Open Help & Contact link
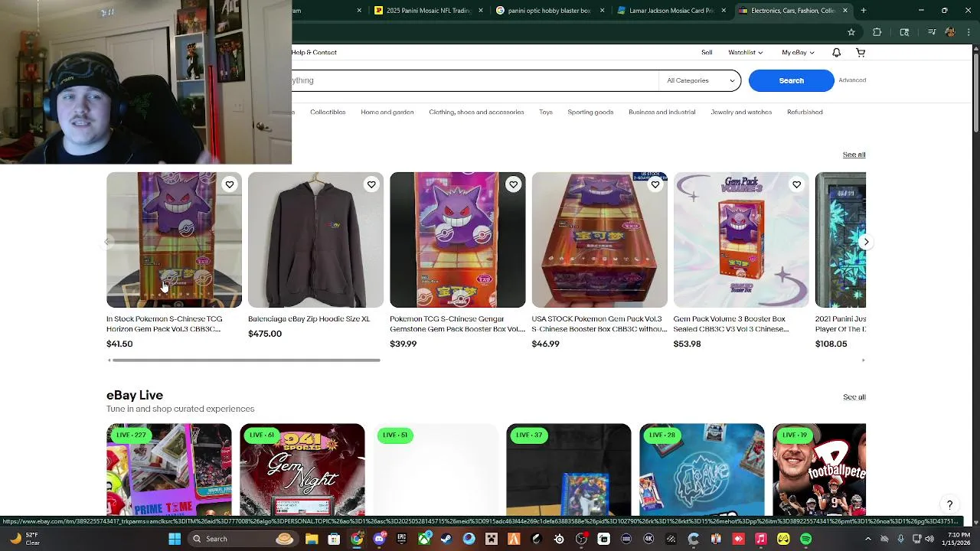Image resolution: width=980 pixels, height=551 pixels. (x=314, y=53)
